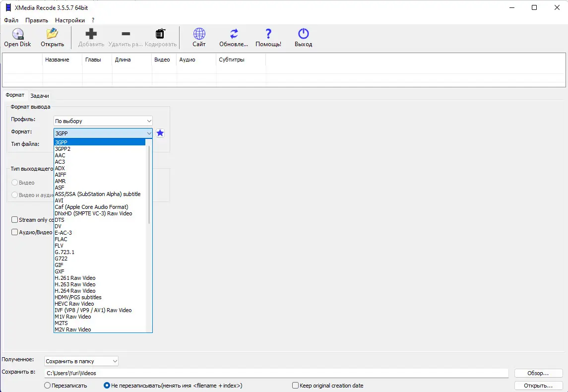Toggle the Stream only checkbox

[x=14, y=219]
